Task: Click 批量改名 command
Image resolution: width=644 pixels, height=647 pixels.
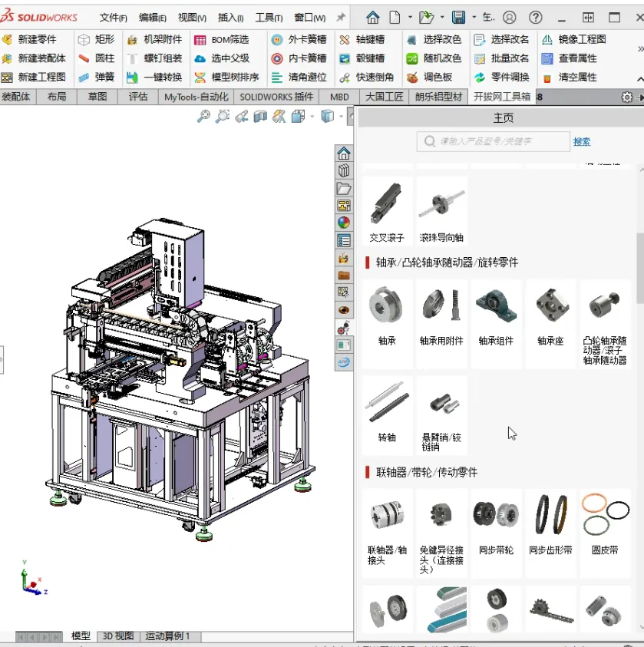Action: [502, 58]
